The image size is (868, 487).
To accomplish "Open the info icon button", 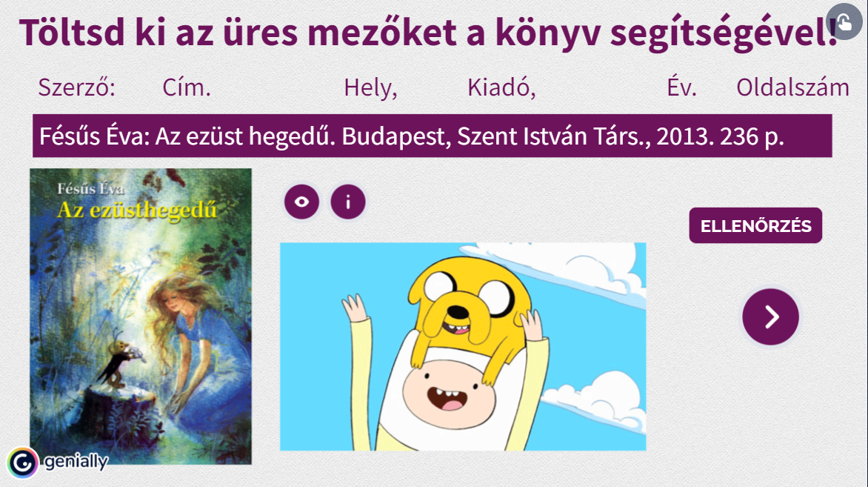I will [x=348, y=202].
